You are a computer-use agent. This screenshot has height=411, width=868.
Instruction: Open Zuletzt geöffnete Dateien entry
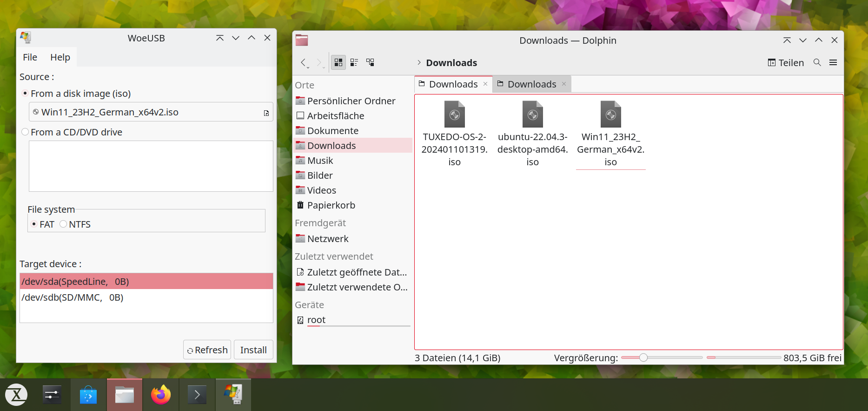[353, 272]
